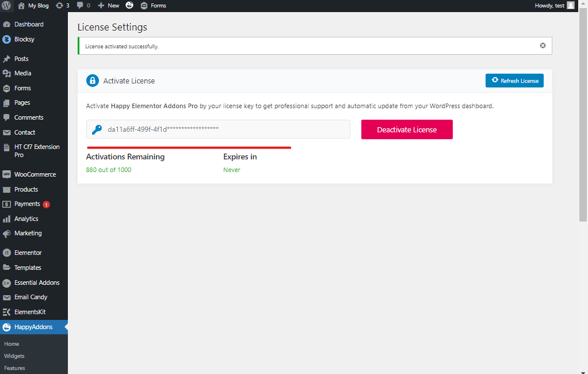Open the Marketing megaphone icon
Image resolution: width=588 pixels, height=374 pixels.
pos(6,234)
